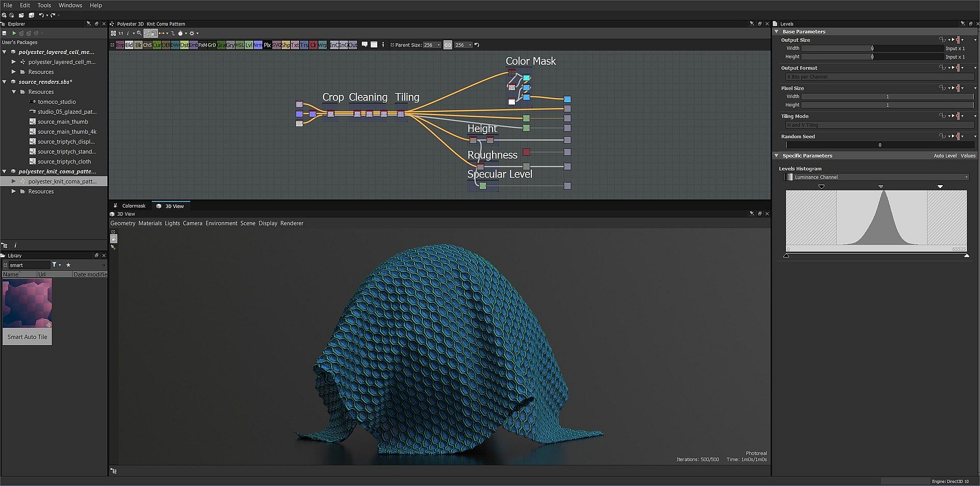Click the Auto Level button
The width and height of the screenshot is (980, 486).
tap(945, 156)
